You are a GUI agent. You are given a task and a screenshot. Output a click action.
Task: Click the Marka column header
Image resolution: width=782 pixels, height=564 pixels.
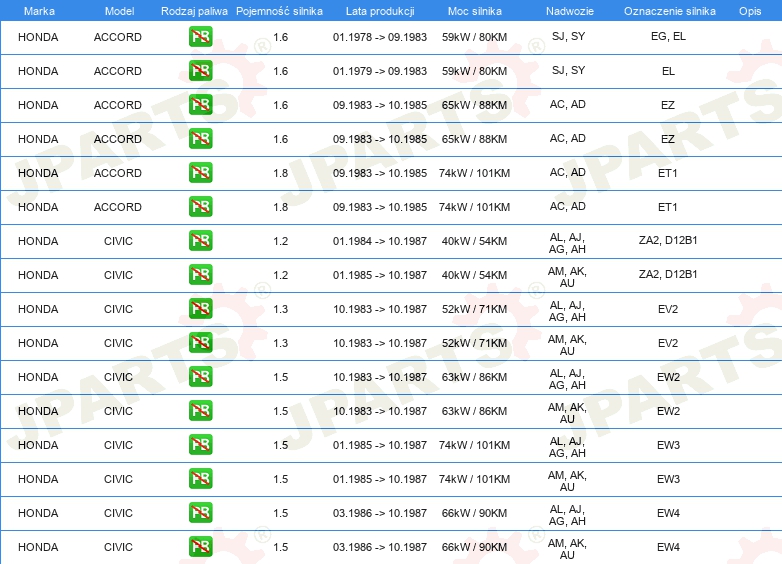[39, 11]
